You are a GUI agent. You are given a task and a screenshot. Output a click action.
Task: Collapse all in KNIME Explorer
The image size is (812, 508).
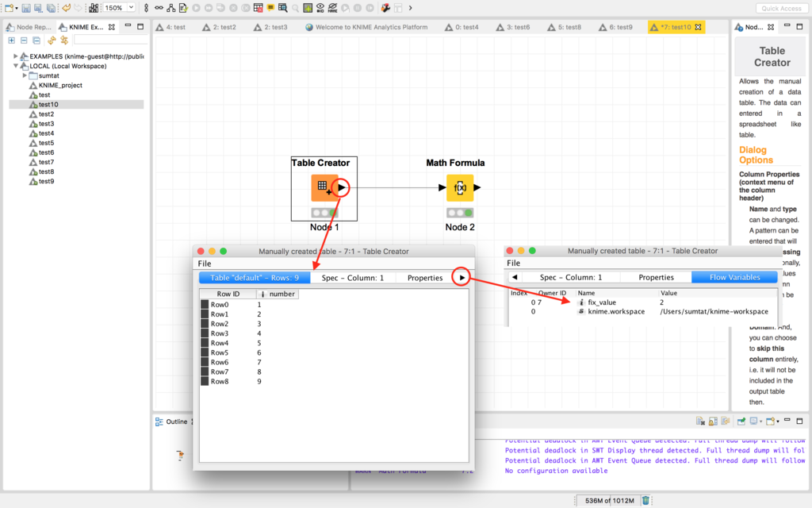pos(24,40)
